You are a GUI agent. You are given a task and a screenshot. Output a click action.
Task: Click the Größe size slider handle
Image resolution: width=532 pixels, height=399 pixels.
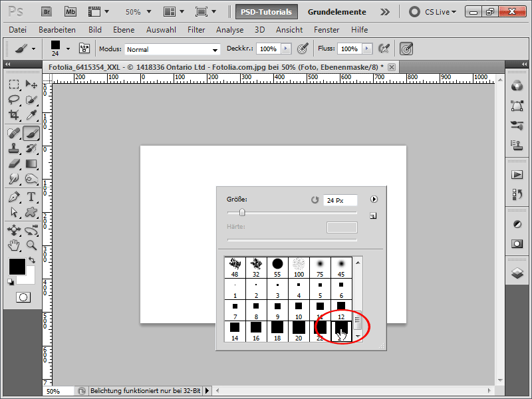242,212
